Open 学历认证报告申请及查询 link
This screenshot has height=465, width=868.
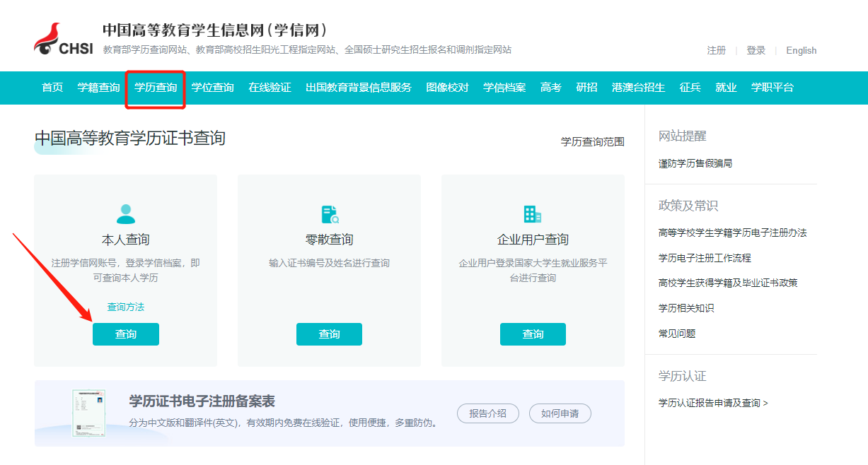[x=713, y=403]
